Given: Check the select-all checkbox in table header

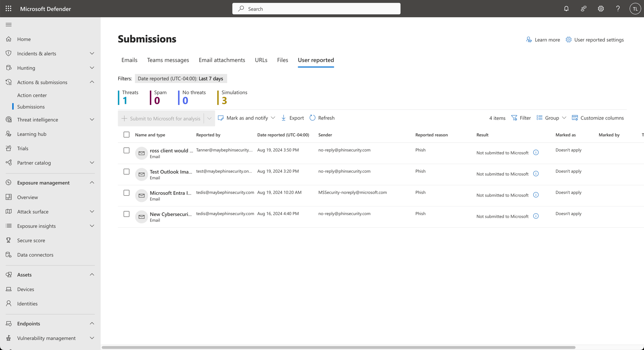Looking at the screenshot, I should [x=127, y=135].
